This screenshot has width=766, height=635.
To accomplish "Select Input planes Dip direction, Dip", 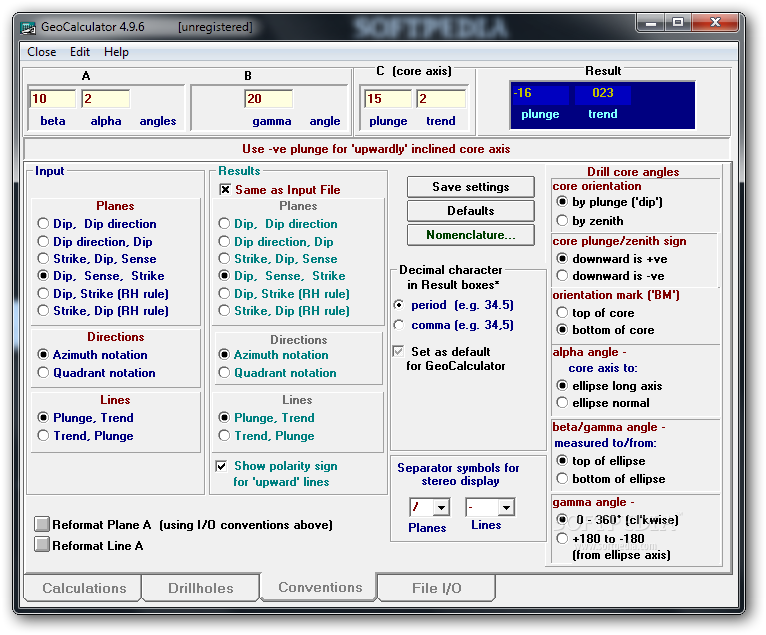I will (43, 242).
